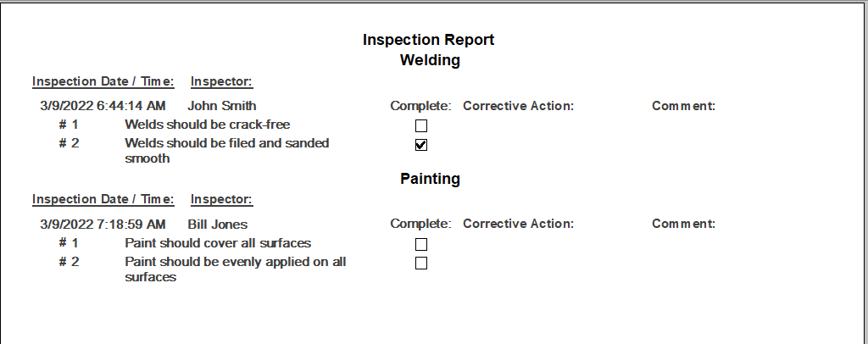Click the Corrective Action label under Welding
The width and height of the screenshot is (868, 344).
pos(519,106)
